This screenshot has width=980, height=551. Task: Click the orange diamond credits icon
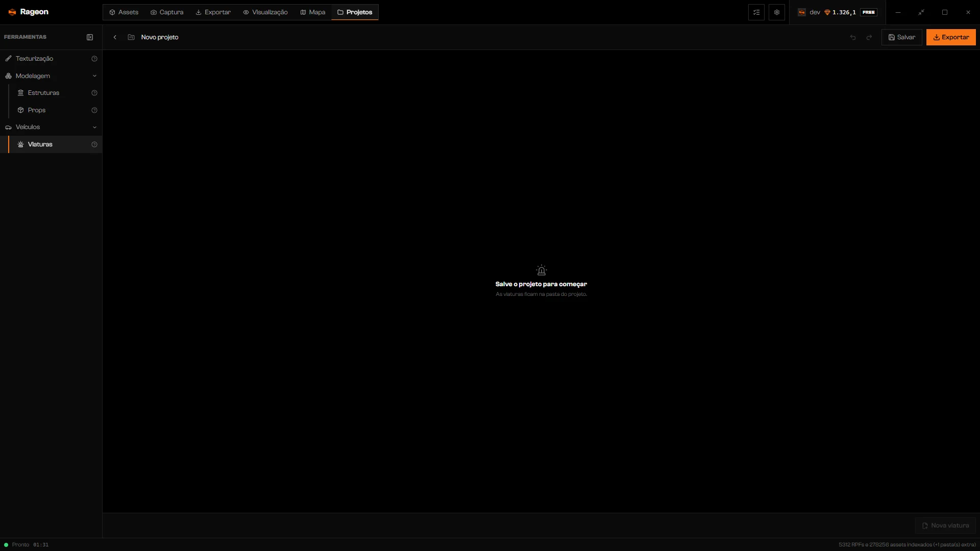[x=827, y=12]
